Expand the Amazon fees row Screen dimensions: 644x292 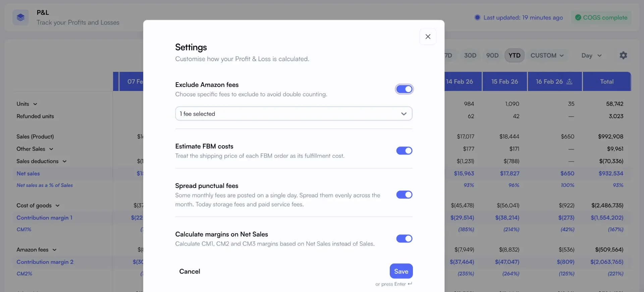click(54, 250)
